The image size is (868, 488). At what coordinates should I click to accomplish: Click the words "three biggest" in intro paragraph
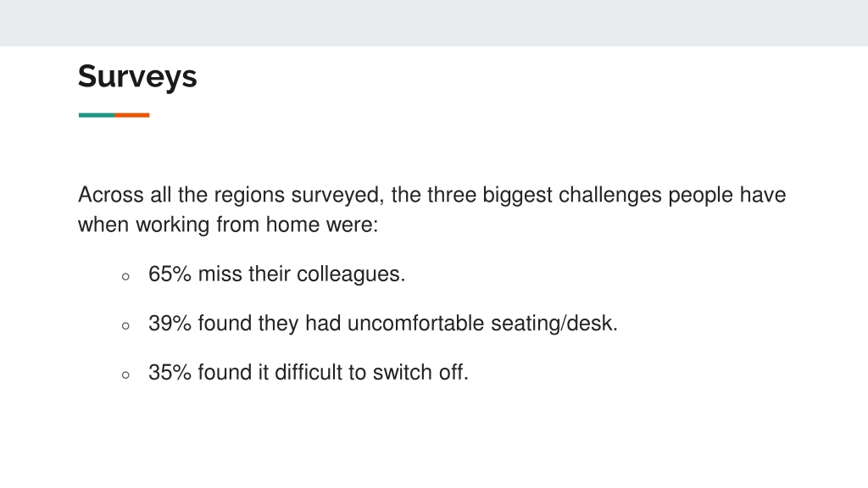coord(490,196)
